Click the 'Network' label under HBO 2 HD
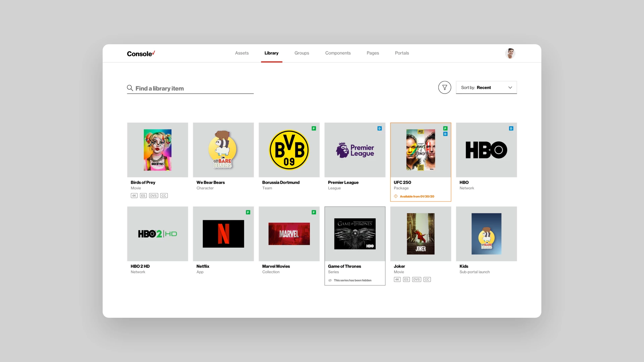 (138, 272)
